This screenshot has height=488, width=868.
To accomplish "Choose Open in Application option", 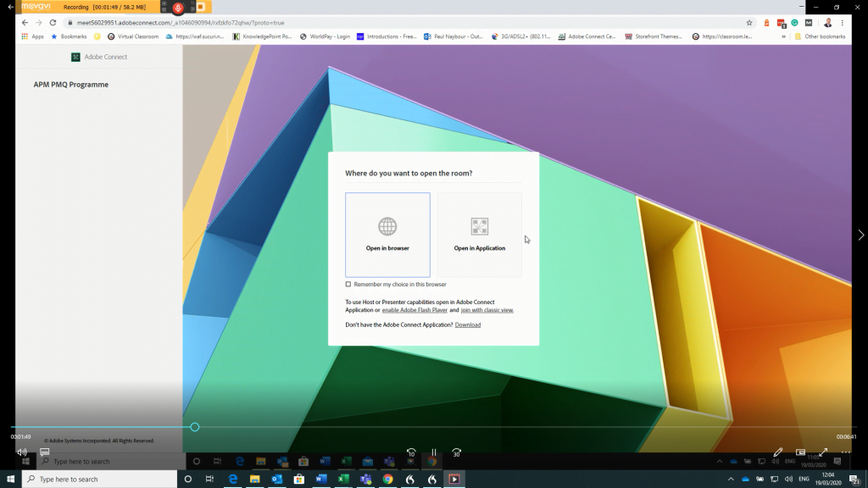I will click(x=479, y=235).
